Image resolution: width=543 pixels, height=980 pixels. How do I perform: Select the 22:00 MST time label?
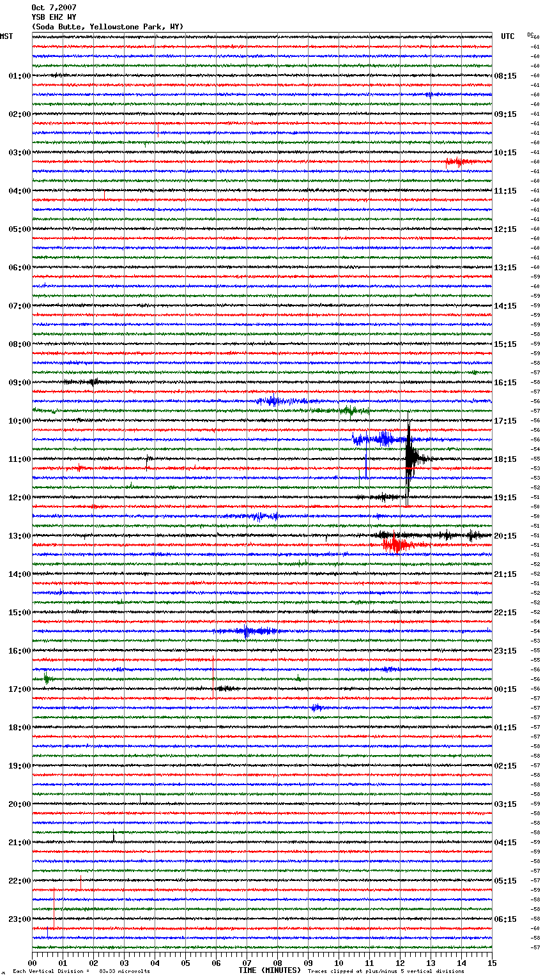click(x=19, y=881)
